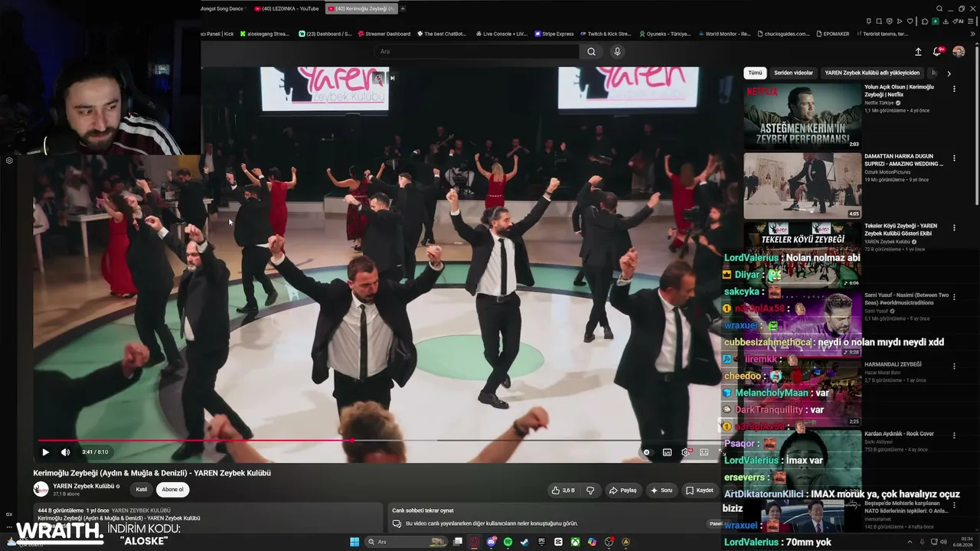Click the 'Paylaş' share button
980x551 pixels.
pyautogui.click(x=622, y=491)
